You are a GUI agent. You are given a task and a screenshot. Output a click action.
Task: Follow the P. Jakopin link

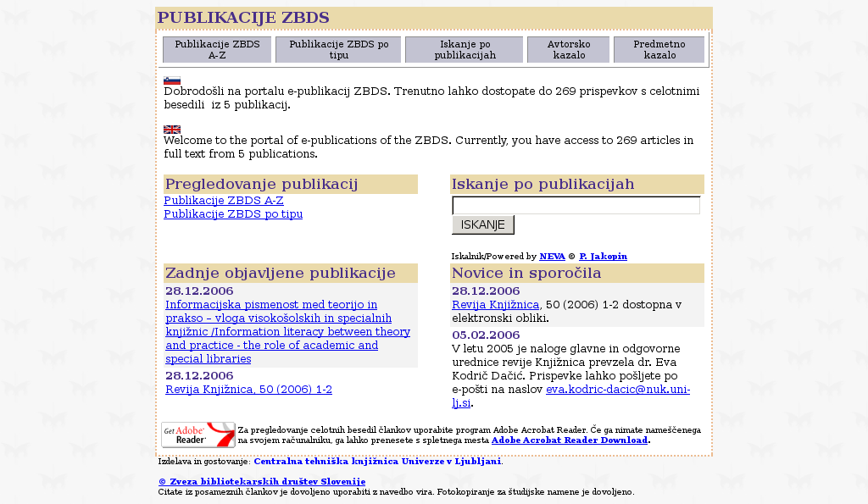coord(603,256)
